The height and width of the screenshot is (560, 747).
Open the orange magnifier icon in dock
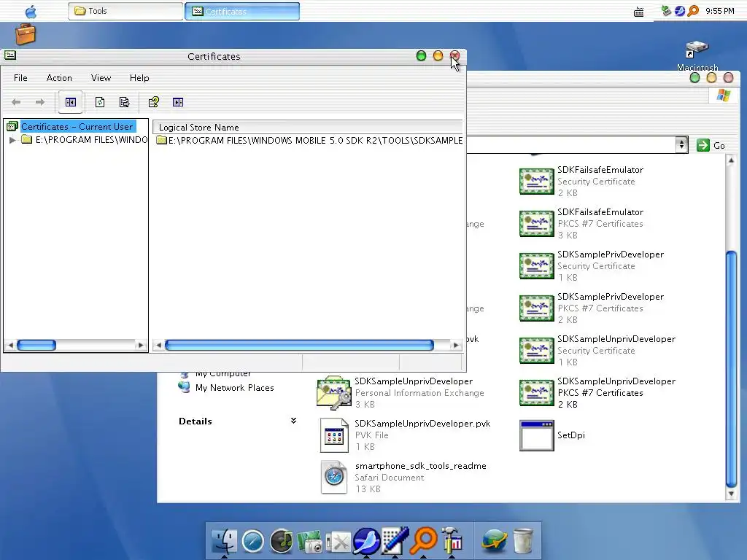coord(424,540)
